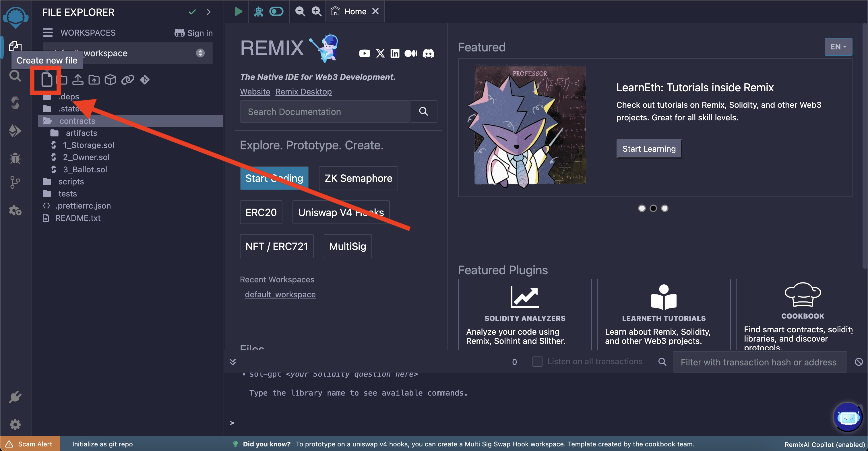Enable the Listen on all transactions checkbox
Viewport: 868px width, 451px height.
[x=537, y=361]
